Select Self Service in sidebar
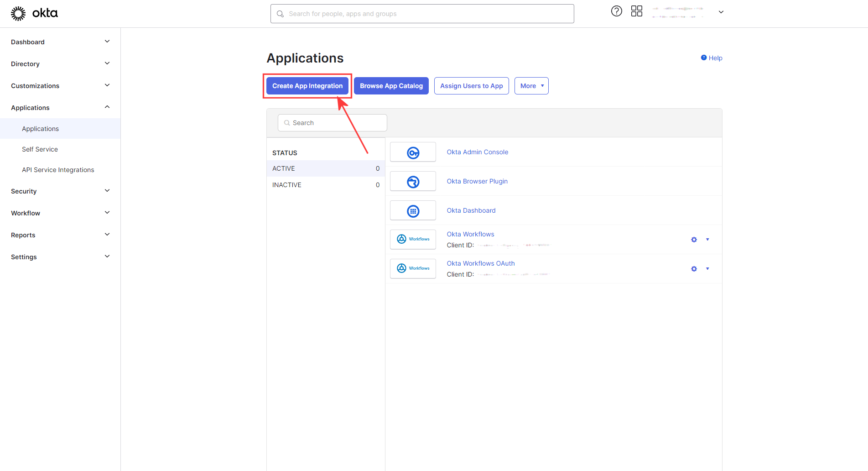 40,149
